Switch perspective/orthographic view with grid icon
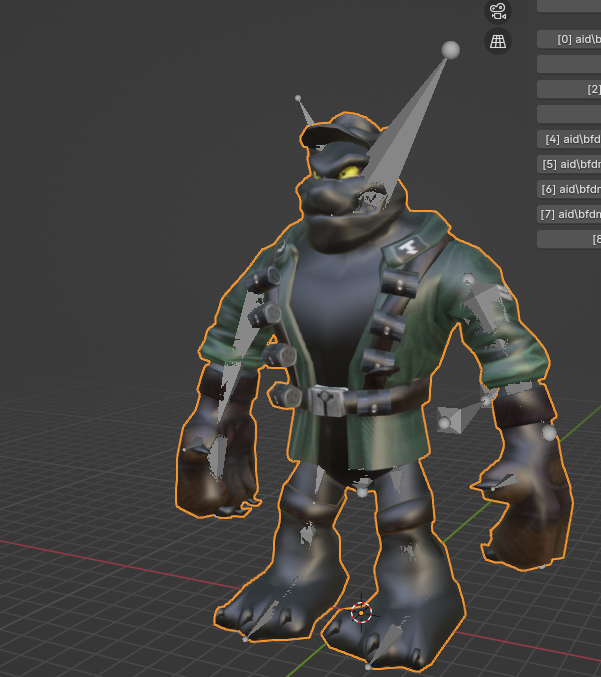The height and width of the screenshot is (677, 601). click(498, 41)
